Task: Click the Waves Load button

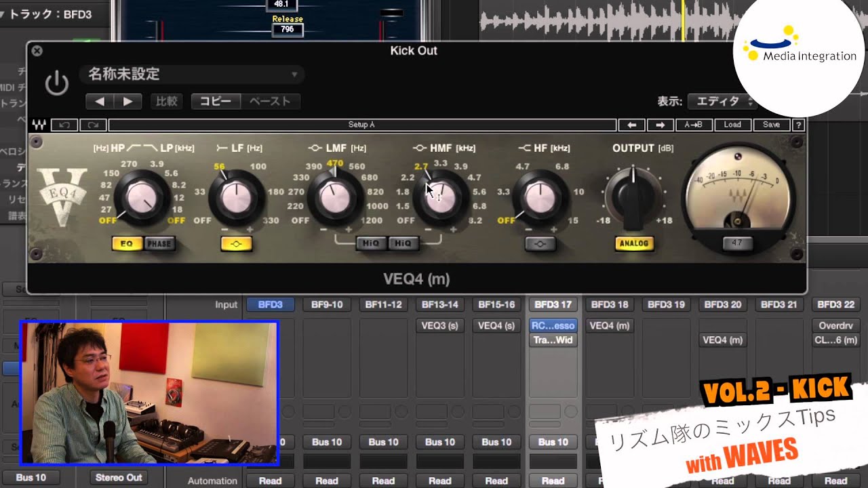Action: (x=732, y=125)
